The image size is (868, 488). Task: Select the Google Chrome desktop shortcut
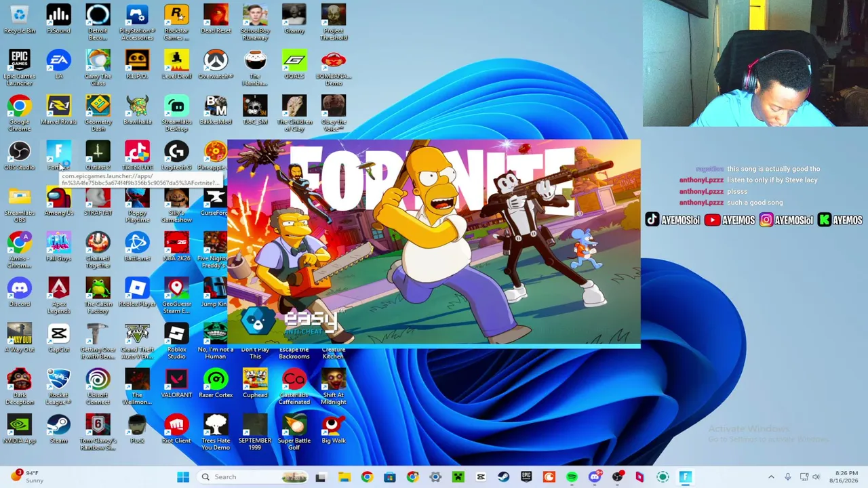click(x=20, y=113)
